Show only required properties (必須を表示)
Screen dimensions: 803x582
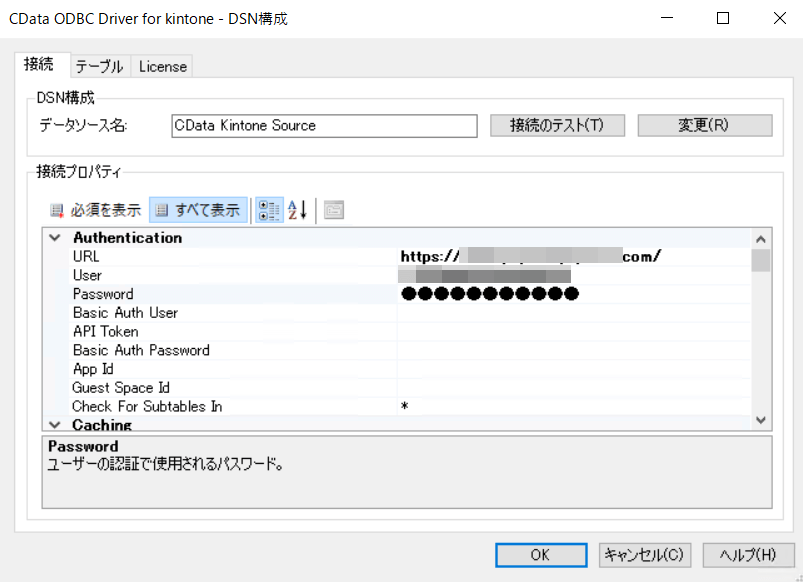coord(95,210)
